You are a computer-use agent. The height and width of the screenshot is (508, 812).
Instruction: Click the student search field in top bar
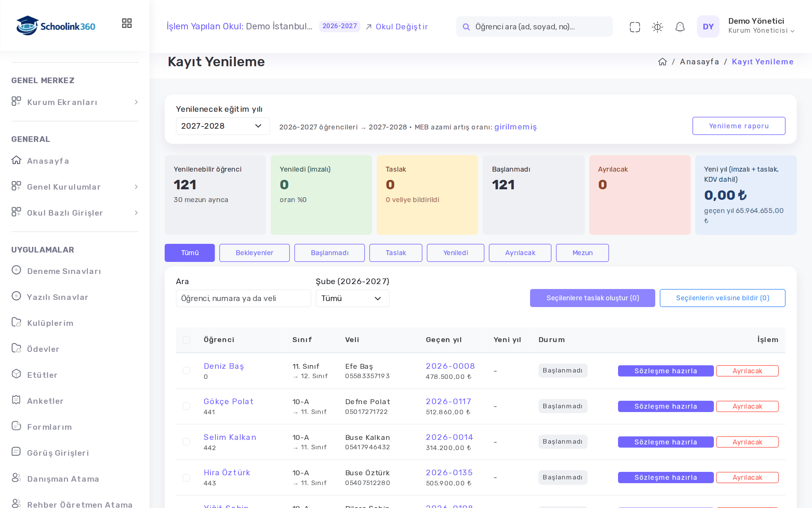click(534, 27)
